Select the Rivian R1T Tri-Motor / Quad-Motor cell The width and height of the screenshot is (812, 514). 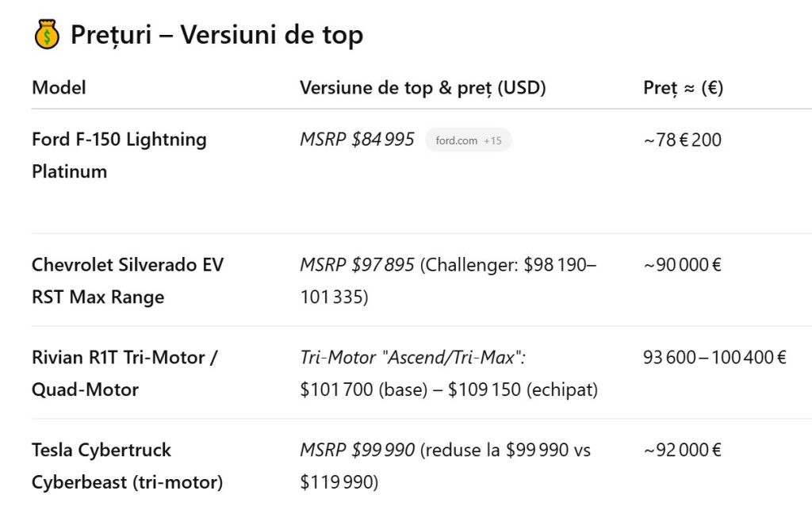tap(124, 373)
